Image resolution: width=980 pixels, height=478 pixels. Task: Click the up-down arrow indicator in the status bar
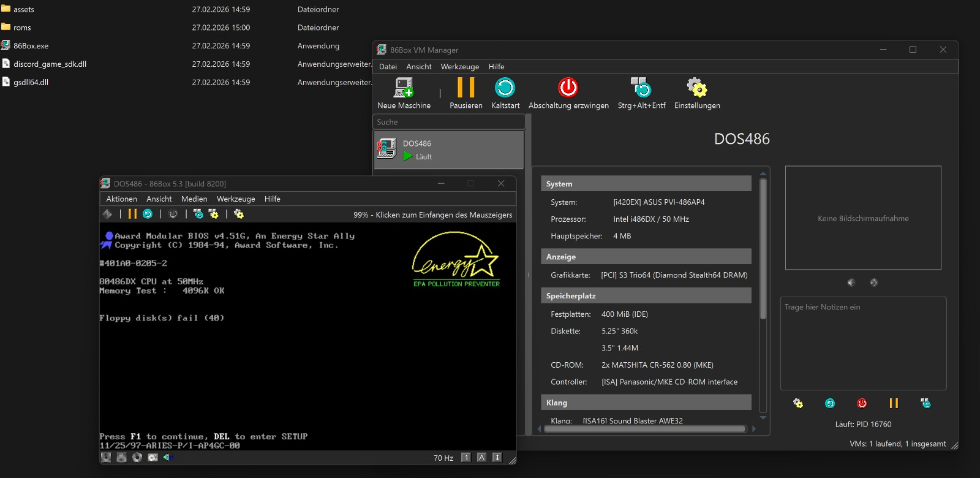497,458
